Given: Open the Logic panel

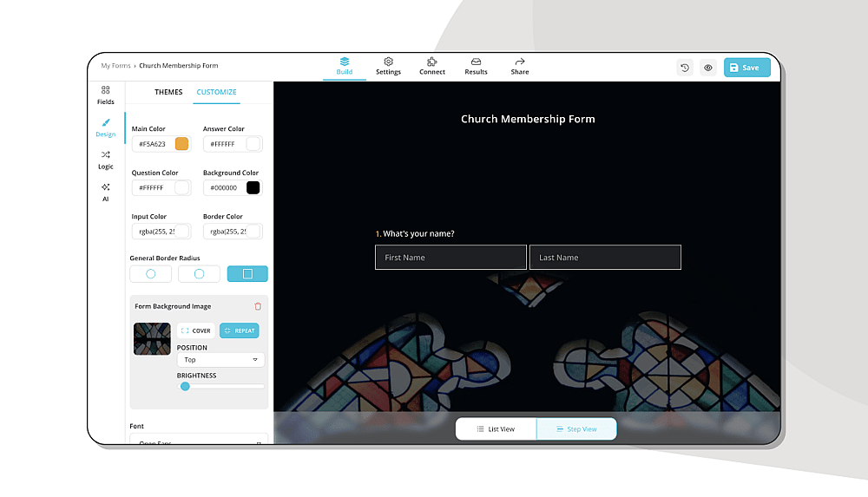Looking at the screenshot, I should point(105,160).
